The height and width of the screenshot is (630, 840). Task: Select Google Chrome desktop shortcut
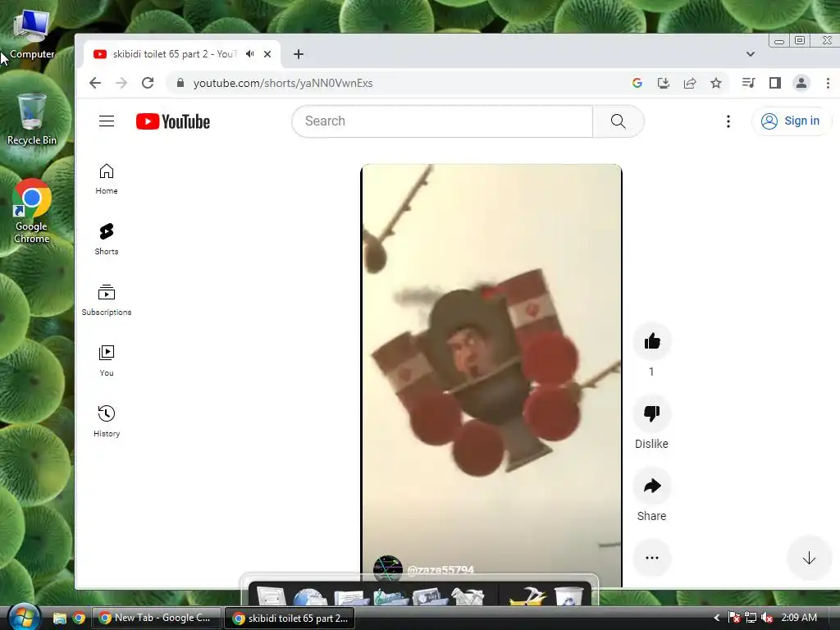[x=32, y=211]
